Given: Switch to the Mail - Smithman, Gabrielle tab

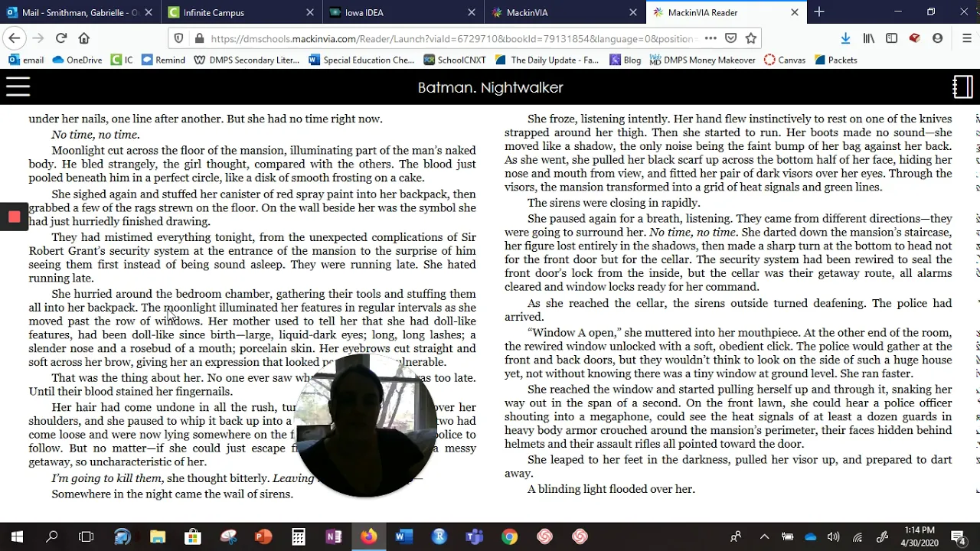Looking at the screenshot, I should 80,12.
